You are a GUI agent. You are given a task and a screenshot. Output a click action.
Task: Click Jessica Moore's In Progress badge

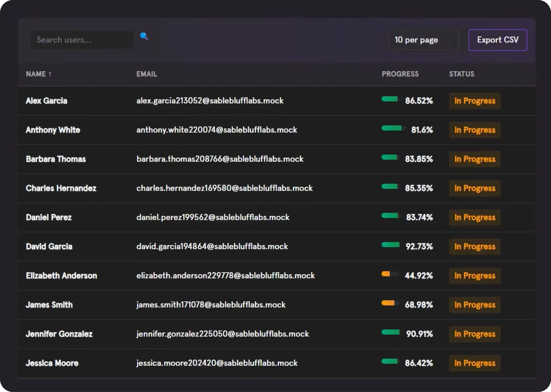point(475,363)
